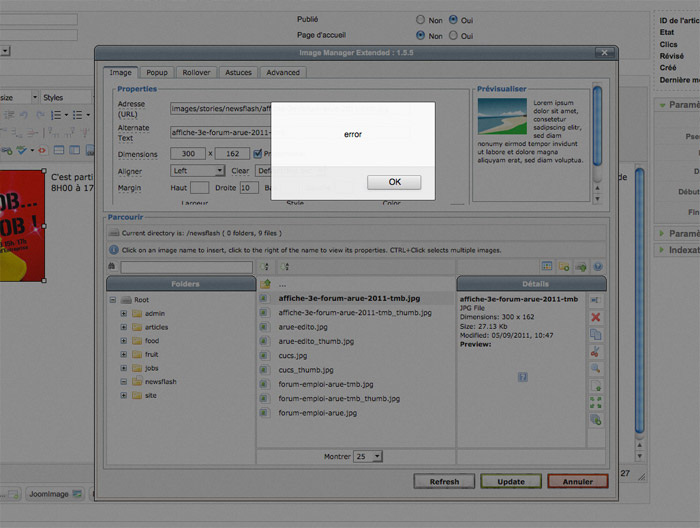The width and height of the screenshot is (700, 528).
Task: Expand the articles folder in tree
Action: tap(124, 327)
